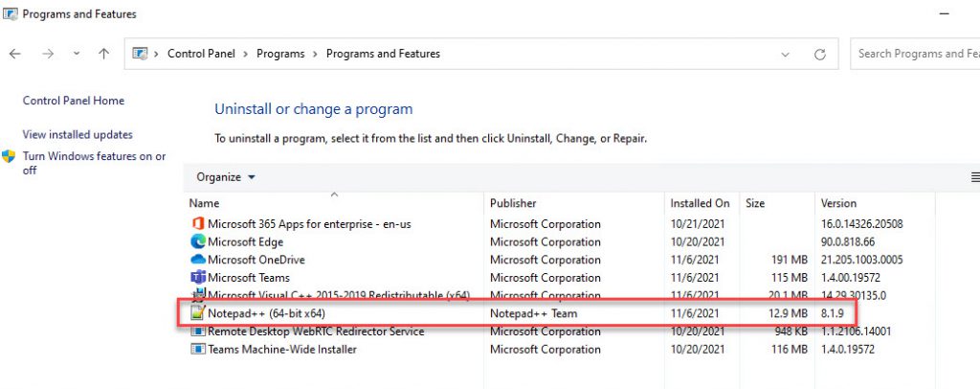980x389 pixels.
Task: Click version 1.1.2106.14001 cell
Action: pyautogui.click(x=856, y=332)
